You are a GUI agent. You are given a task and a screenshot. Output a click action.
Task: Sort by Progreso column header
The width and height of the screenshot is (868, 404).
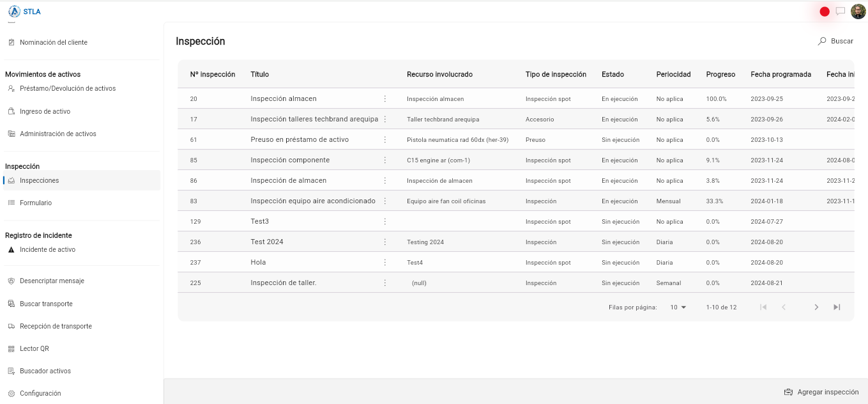[x=720, y=74]
